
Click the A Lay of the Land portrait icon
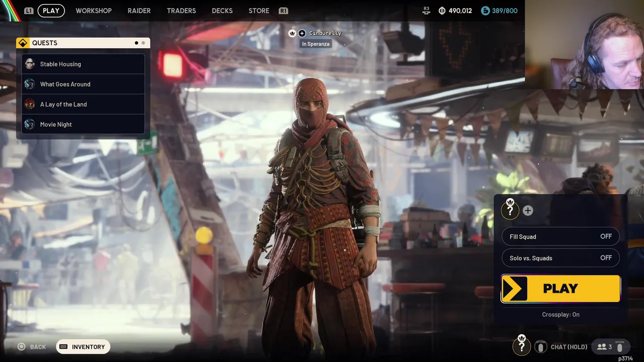coord(30,104)
